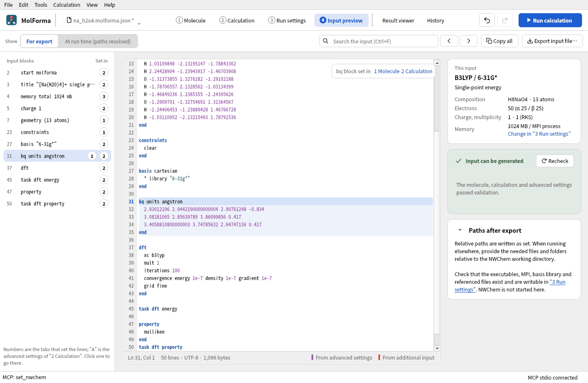588x383 pixels.
Task: Click the search magnifier icon
Action: click(326, 41)
